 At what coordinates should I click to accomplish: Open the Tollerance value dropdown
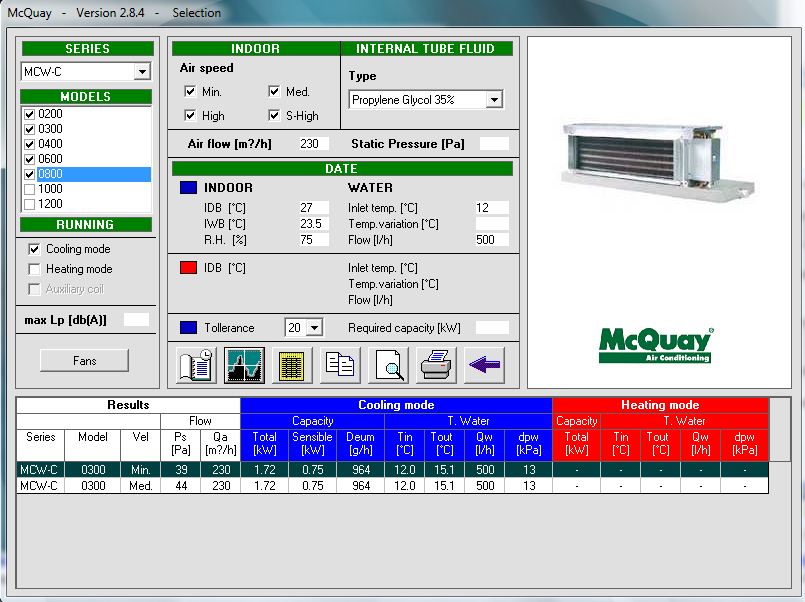315,328
